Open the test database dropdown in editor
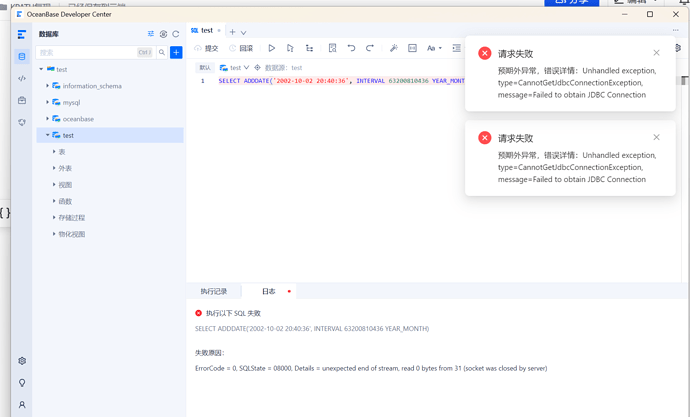 click(236, 68)
